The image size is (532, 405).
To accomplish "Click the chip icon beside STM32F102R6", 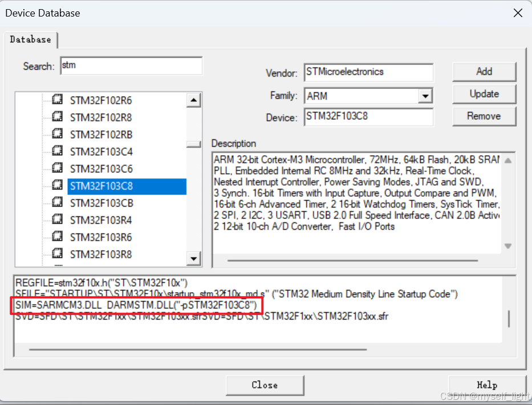I will point(58,99).
